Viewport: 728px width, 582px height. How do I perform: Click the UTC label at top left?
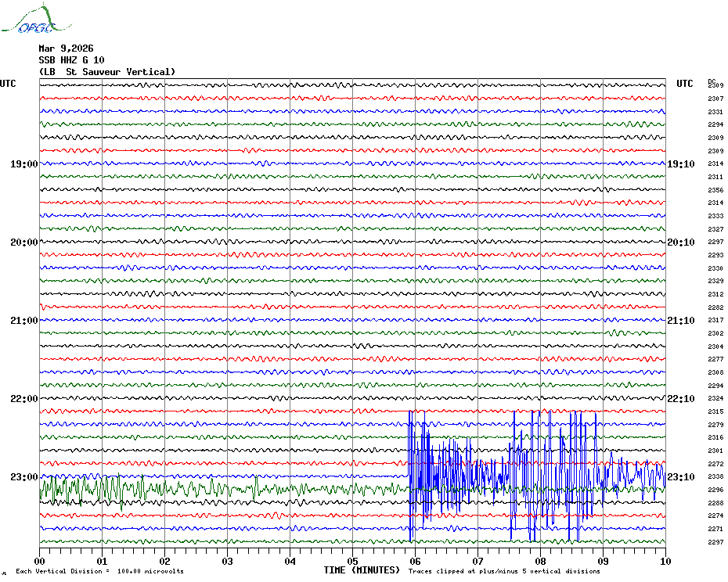[x=8, y=84]
